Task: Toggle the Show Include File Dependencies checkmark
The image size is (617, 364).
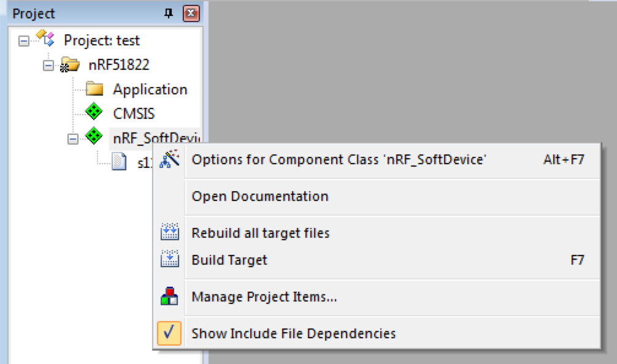Action: point(169,333)
